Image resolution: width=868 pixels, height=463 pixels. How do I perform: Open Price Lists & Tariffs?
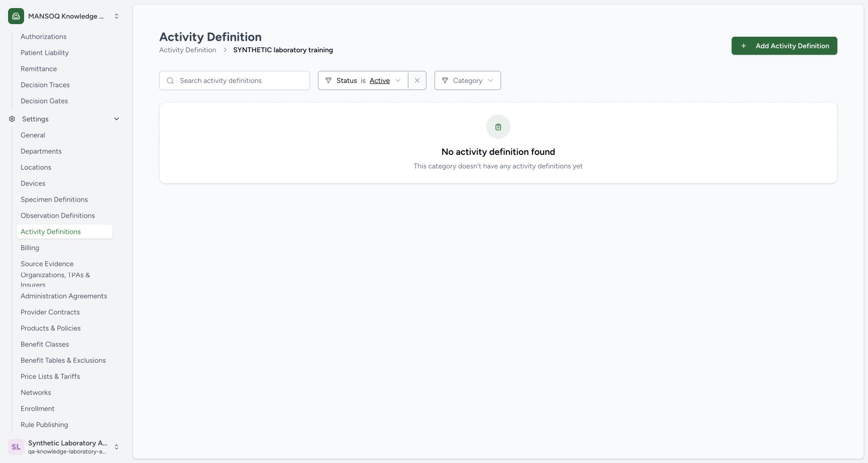coord(50,377)
